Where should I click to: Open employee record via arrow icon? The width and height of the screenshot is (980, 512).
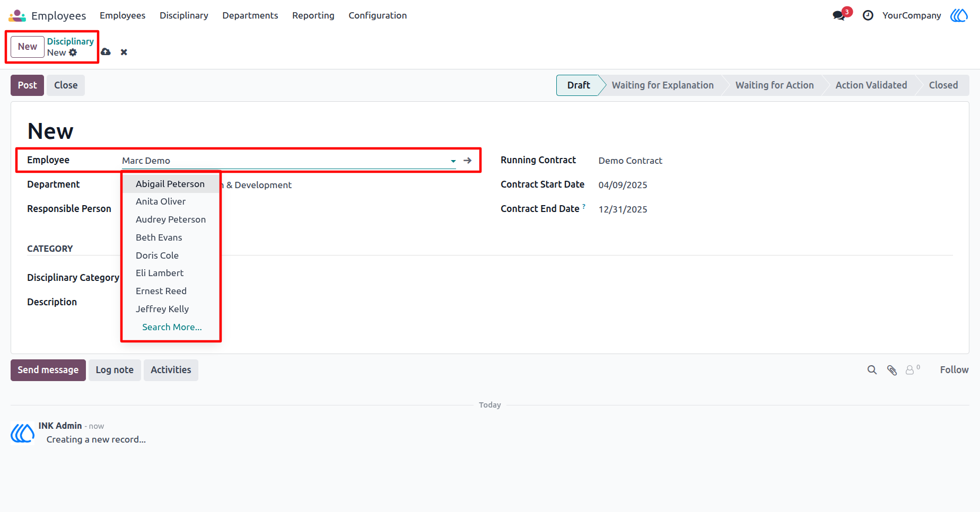pos(467,160)
